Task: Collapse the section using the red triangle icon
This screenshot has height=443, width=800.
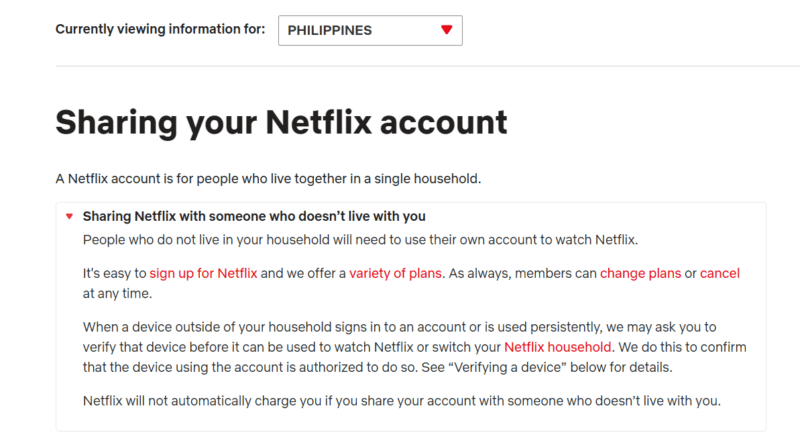Action: 69,216
